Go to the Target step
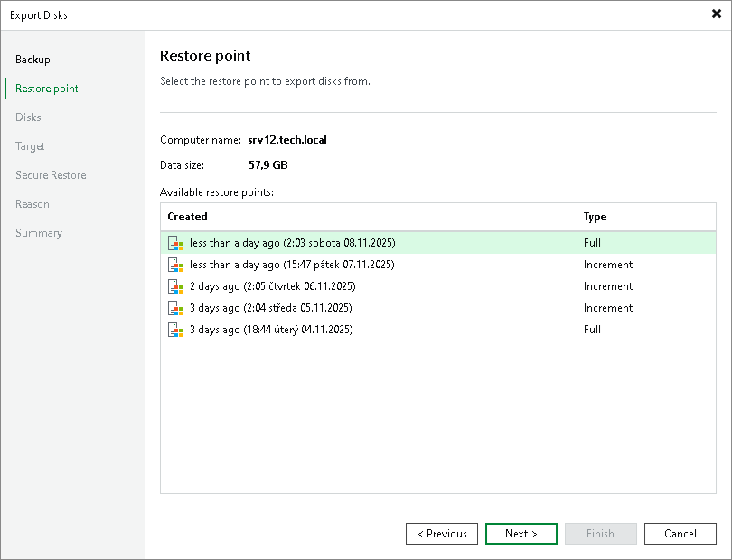 (30, 145)
